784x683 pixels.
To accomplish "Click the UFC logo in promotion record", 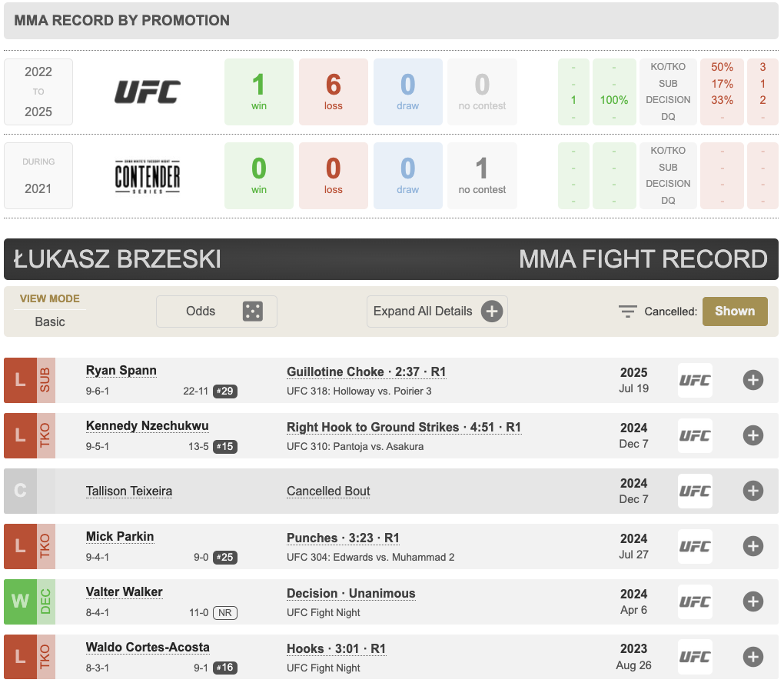I will pos(148,92).
